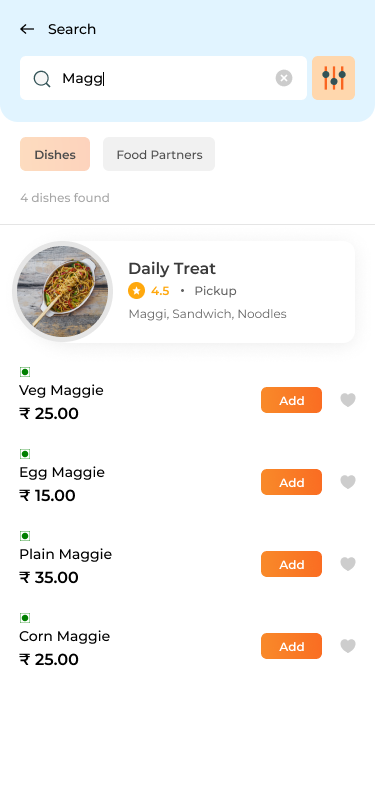Image resolution: width=375 pixels, height=812 pixels.
Task: Favorite Veg Maggie with the heart
Action: 348,400
